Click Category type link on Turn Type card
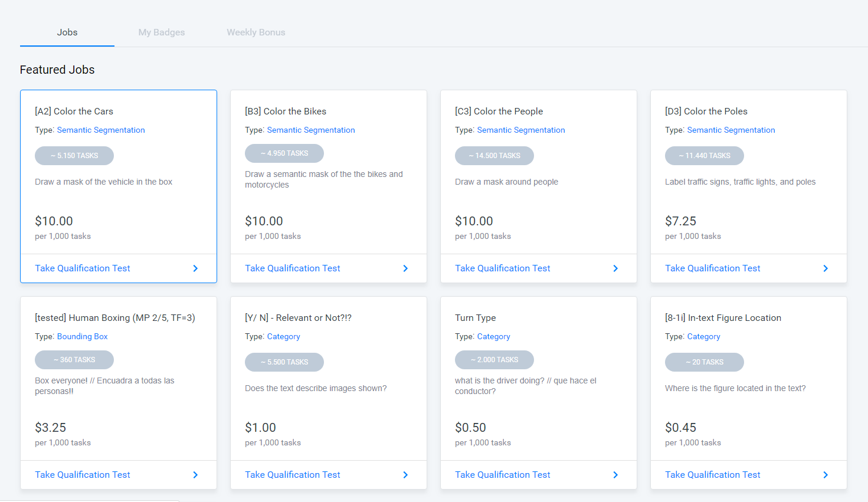868x502 pixels. [x=494, y=337]
